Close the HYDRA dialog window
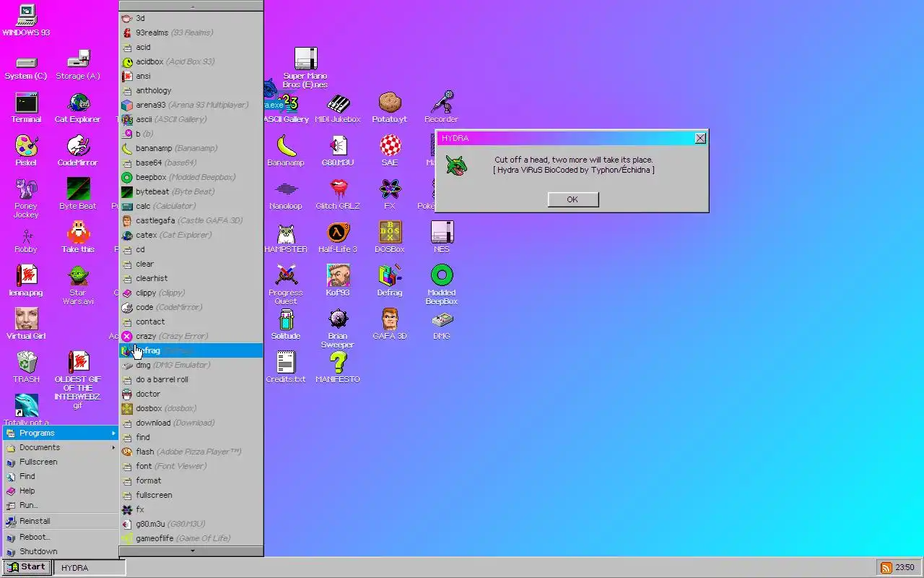 click(700, 138)
